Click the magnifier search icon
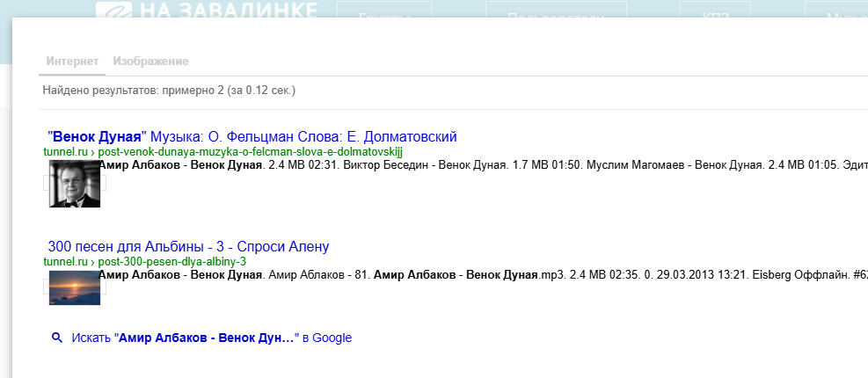Viewport: 868px width, 378px height. 57,338
